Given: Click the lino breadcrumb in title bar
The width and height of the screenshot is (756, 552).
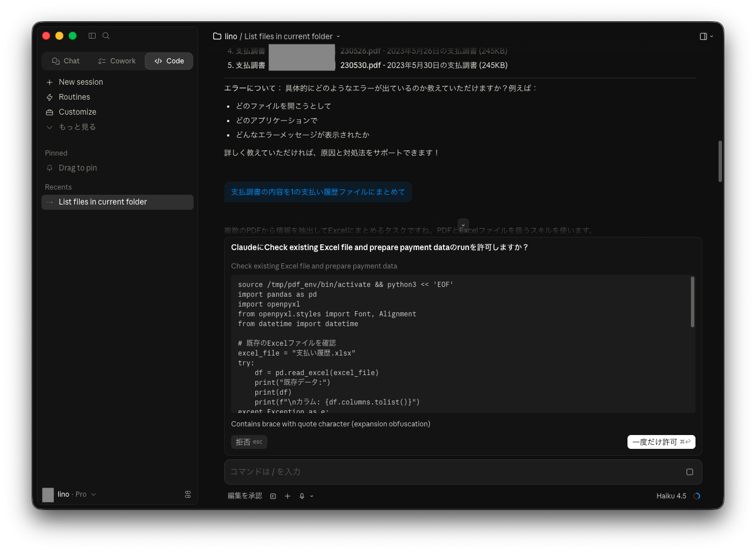Looking at the screenshot, I should pos(231,36).
